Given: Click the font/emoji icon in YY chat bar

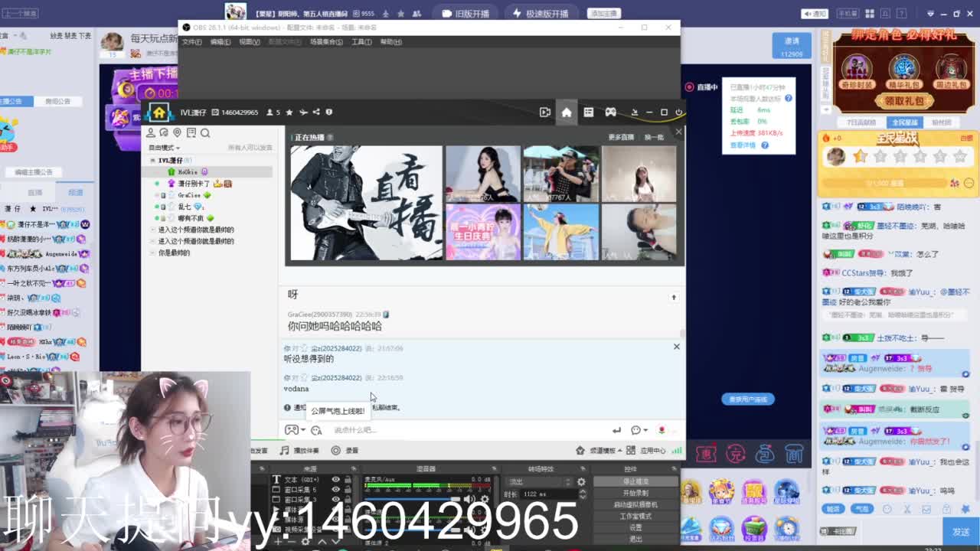Looking at the screenshot, I should [x=316, y=430].
